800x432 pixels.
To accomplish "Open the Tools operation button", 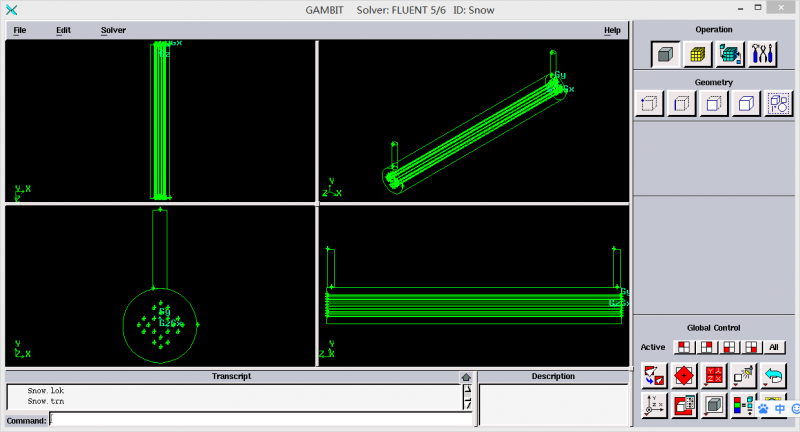I will (762, 54).
